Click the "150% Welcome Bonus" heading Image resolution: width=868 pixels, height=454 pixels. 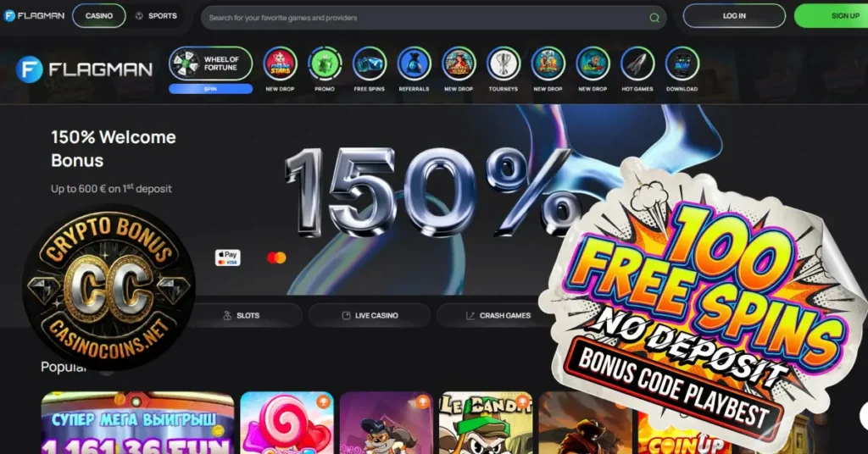pos(114,149)
